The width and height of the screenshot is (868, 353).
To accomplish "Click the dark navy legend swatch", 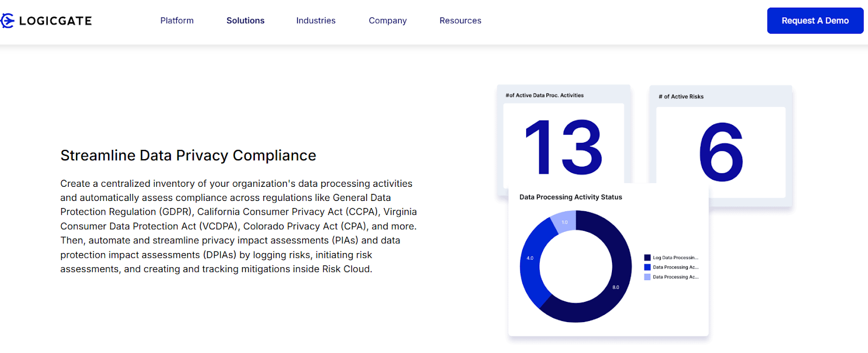I will [647, 257].
